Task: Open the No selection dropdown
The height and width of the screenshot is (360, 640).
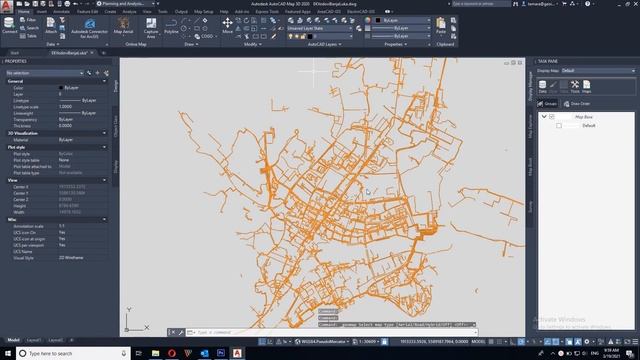Action: pyautogui.click(x=44, y=73)
